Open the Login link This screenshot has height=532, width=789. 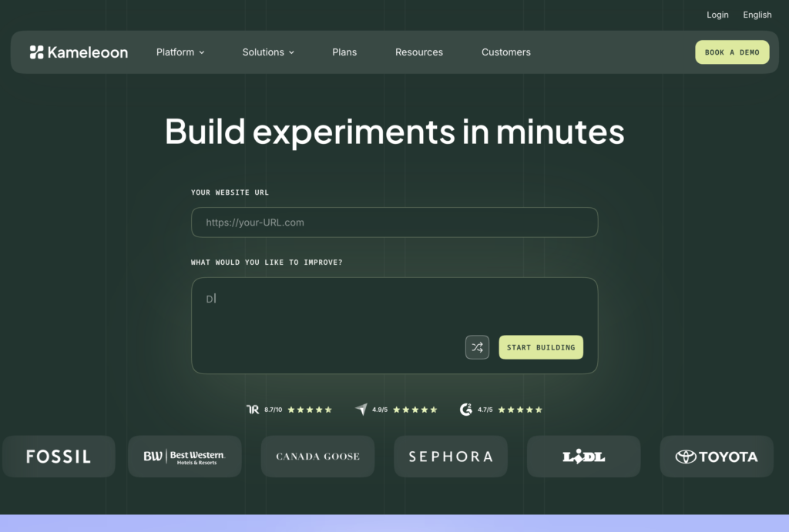point(717,15)
